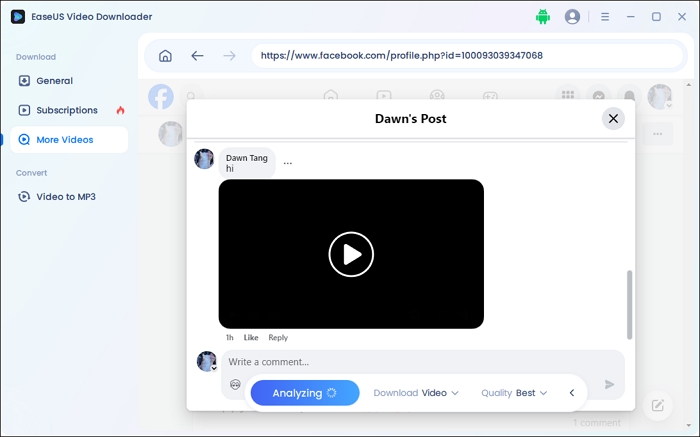
Task: Open the hamburger menu in title bar
Action: tap(605, 17)
